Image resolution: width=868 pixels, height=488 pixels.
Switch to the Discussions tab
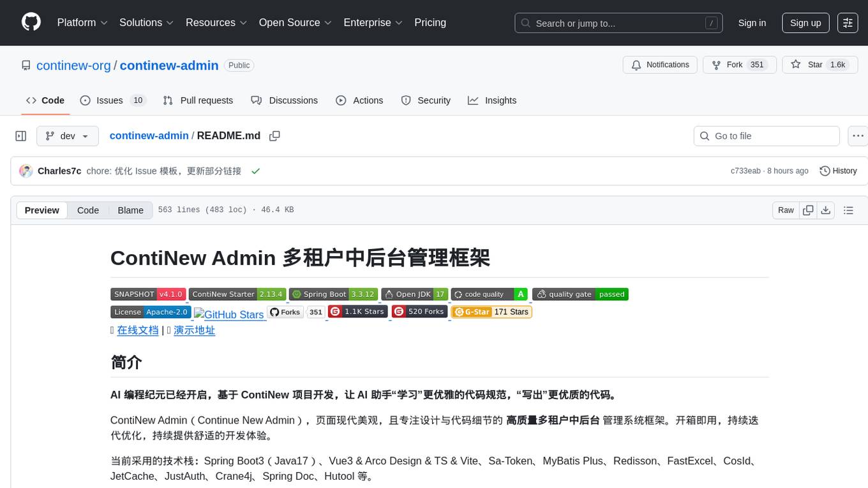click(284, 100)
